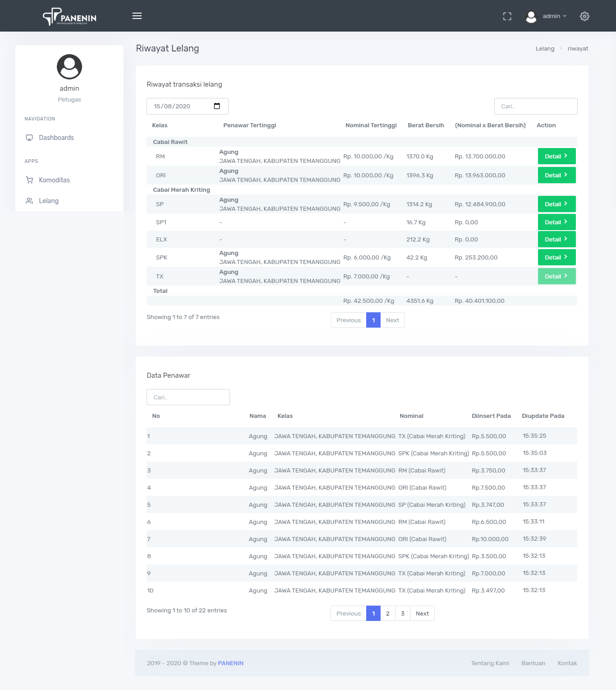Image resolution: width=616 pixels, height=690 pixels.
Task: Go to page 2 of Data Penawar
Action: click(388, 613)
